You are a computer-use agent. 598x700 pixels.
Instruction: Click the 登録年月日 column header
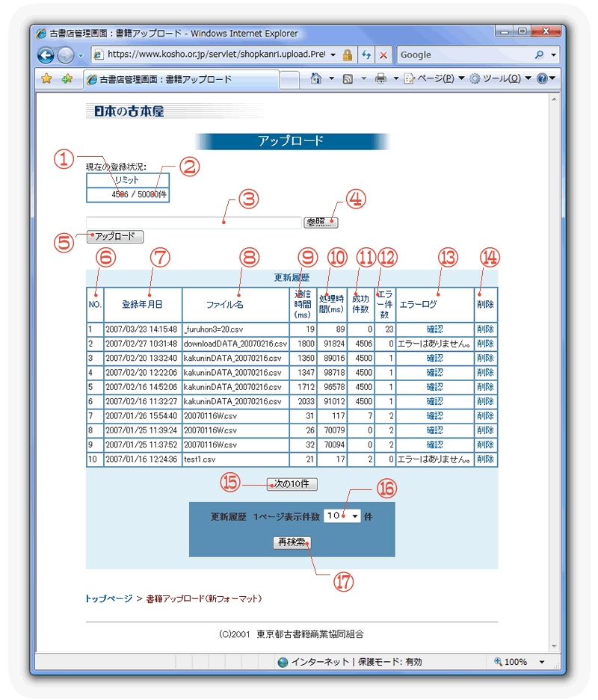pyautogui.click(x=143, y=305)
